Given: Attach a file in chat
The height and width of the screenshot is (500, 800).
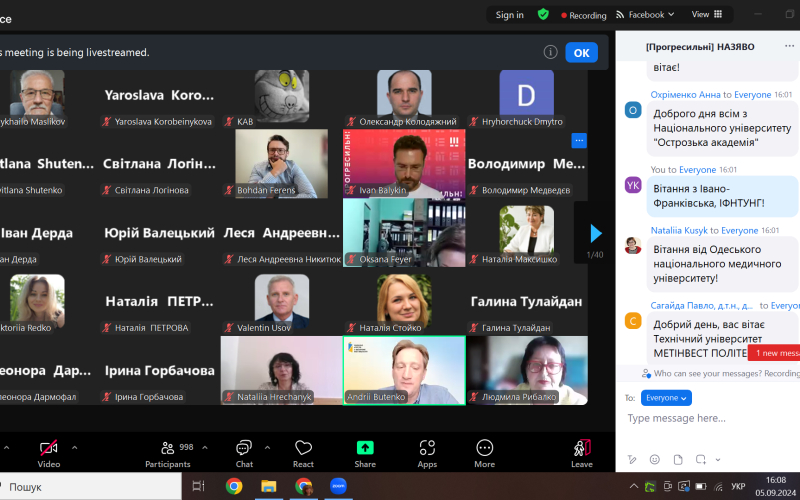Looking at the screenshot, I should [678, 459].
